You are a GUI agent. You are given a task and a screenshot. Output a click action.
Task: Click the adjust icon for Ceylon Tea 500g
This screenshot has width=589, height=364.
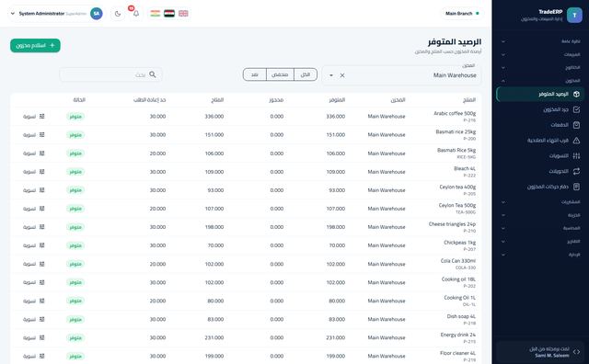pos(41,209)
